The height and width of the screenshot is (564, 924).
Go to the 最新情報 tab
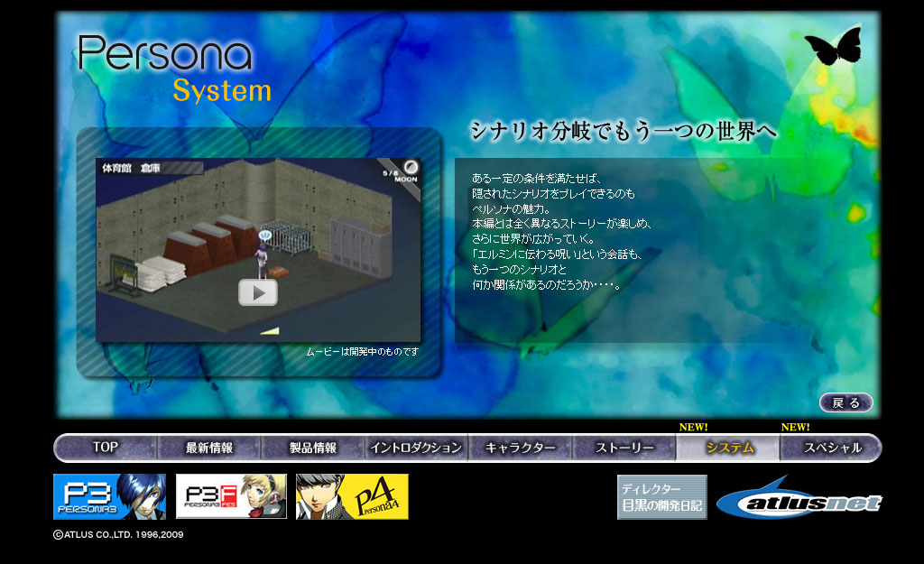pos(209,448)
